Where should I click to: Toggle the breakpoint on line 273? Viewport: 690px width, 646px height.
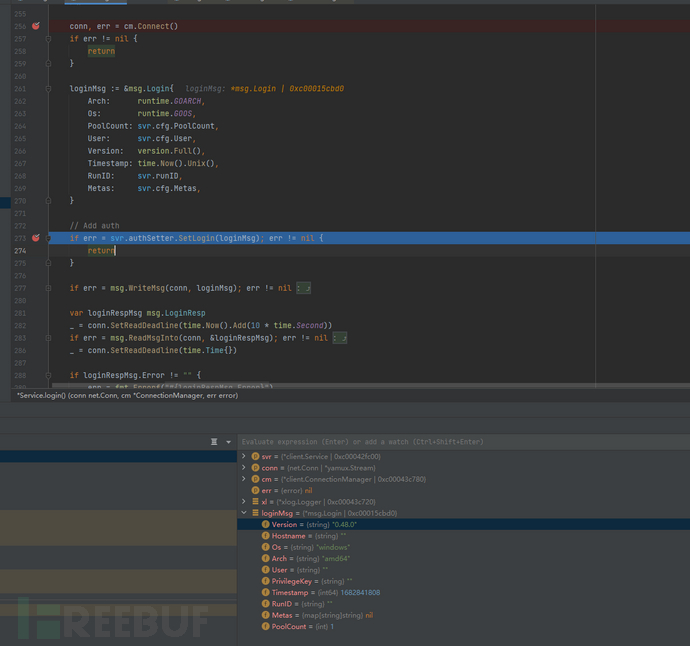(x=36, y=238)
